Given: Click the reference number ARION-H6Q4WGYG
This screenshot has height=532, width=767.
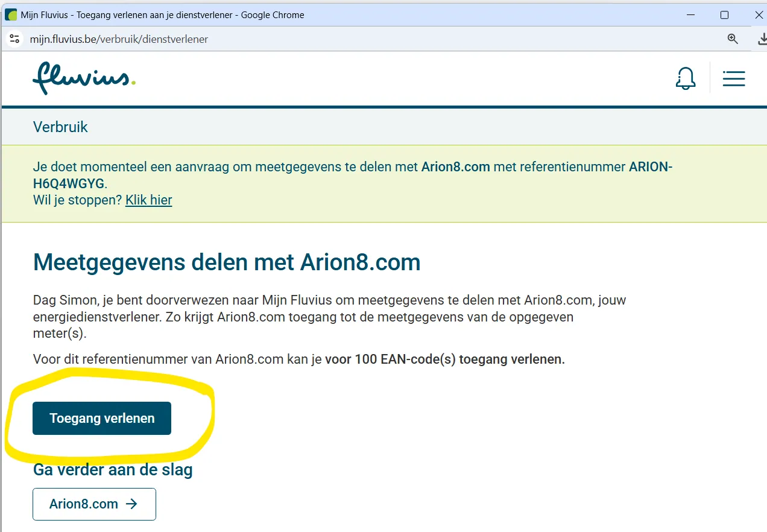Looking at the screenshot, I should click(353, 175).
